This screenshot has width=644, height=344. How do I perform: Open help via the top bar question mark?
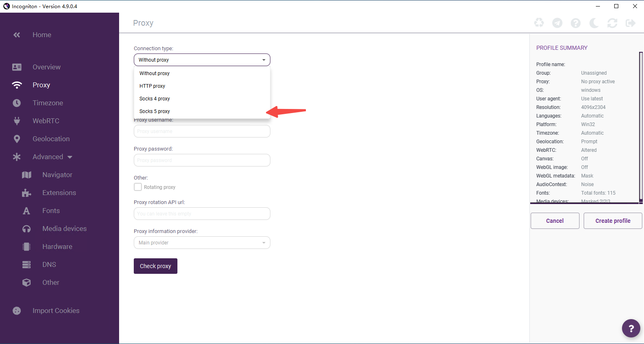pos(575,23)
